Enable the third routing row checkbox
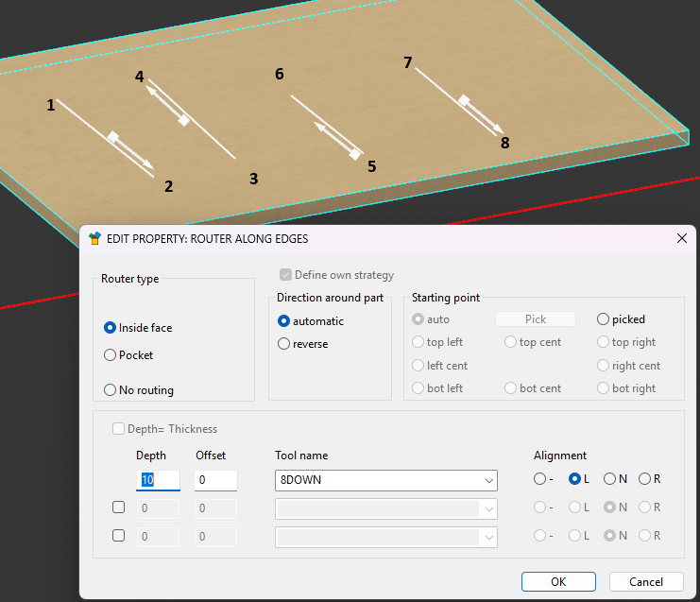The image size is (700, 602). (x=119, y=536)
